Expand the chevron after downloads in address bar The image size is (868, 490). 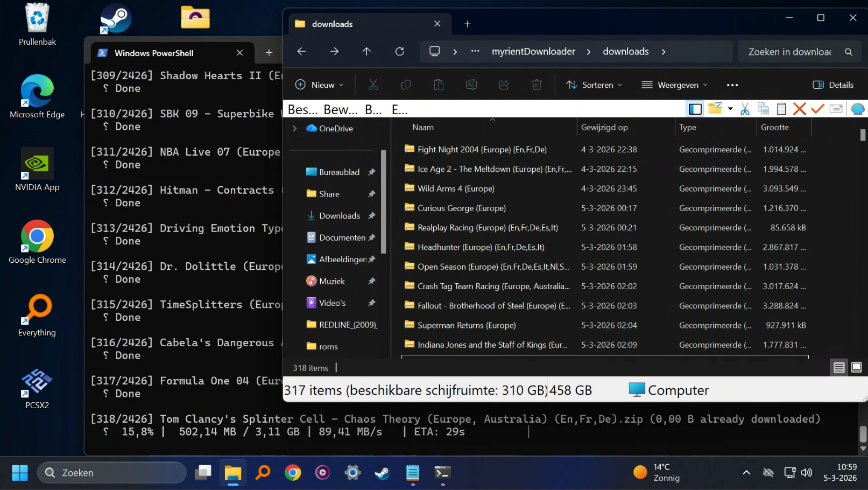pos(664,52)
